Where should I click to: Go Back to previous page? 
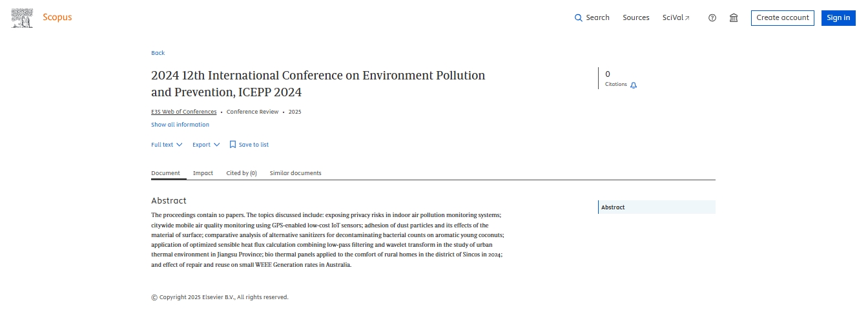[x=158, y=53]
